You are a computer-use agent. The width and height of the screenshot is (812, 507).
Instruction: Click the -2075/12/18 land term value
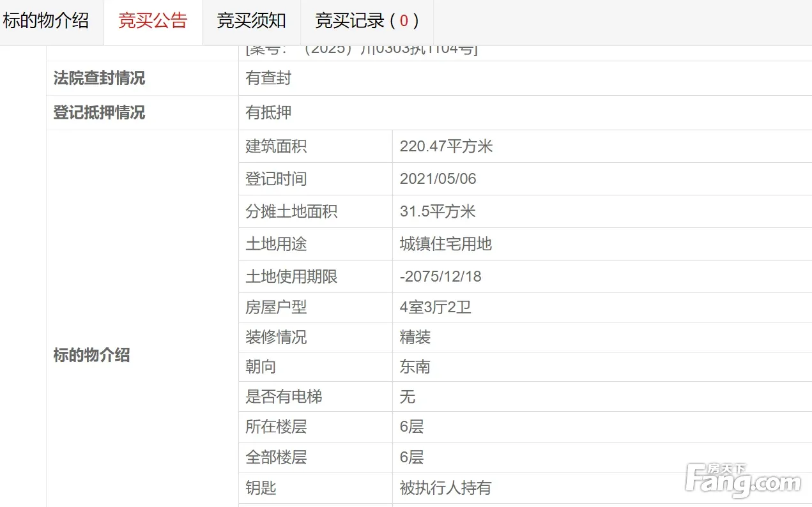[x=441, y=276]
